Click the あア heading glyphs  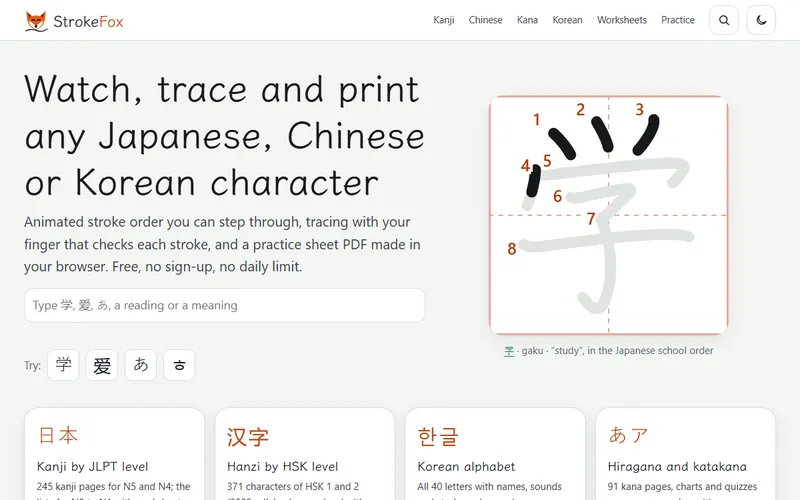pyautogui.click(x=628, y=436)
